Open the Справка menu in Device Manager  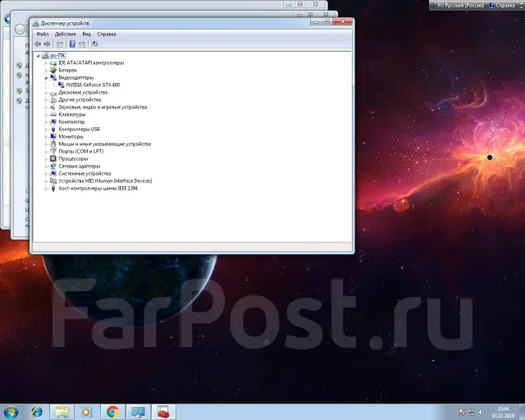pos(107,34)
